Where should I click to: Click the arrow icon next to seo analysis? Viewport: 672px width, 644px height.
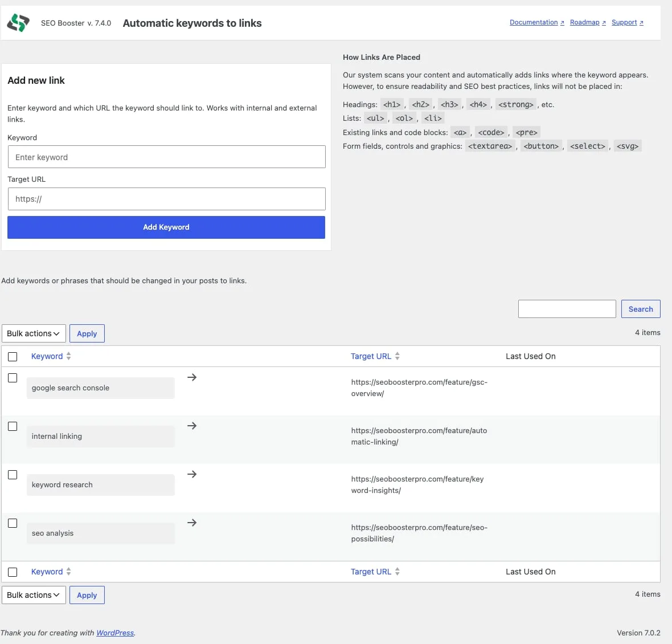click(192, 523)
